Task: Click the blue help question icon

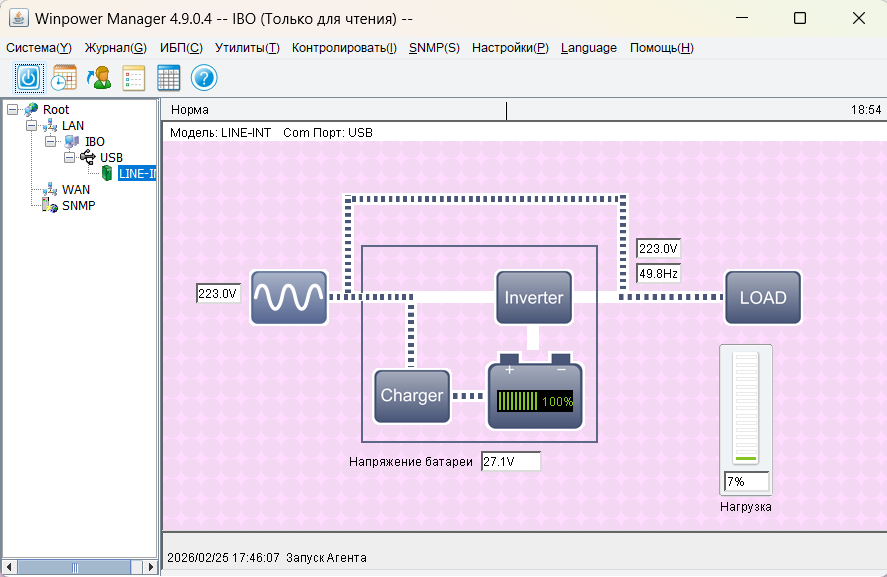Action: (x=204, y=78)
